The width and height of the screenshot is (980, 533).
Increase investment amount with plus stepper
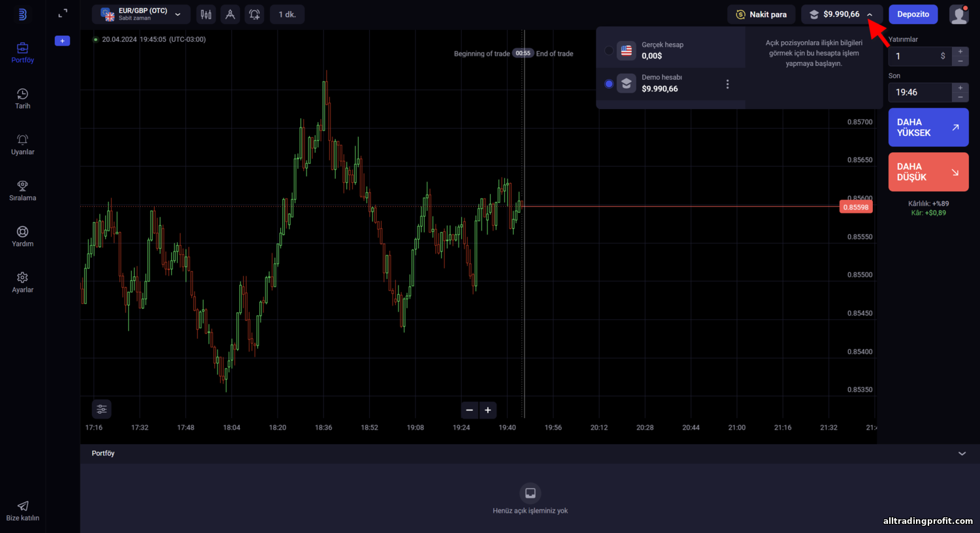pyautogui.click(x=960, y=52)
